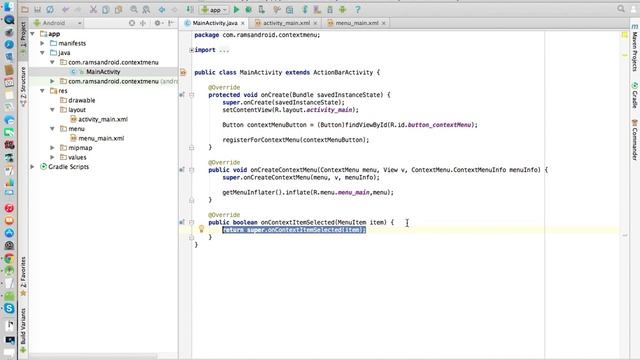This screenshot has width=640, height=360.
Task: Open the Build Variants tool window
Action: [x=23, y=330]
